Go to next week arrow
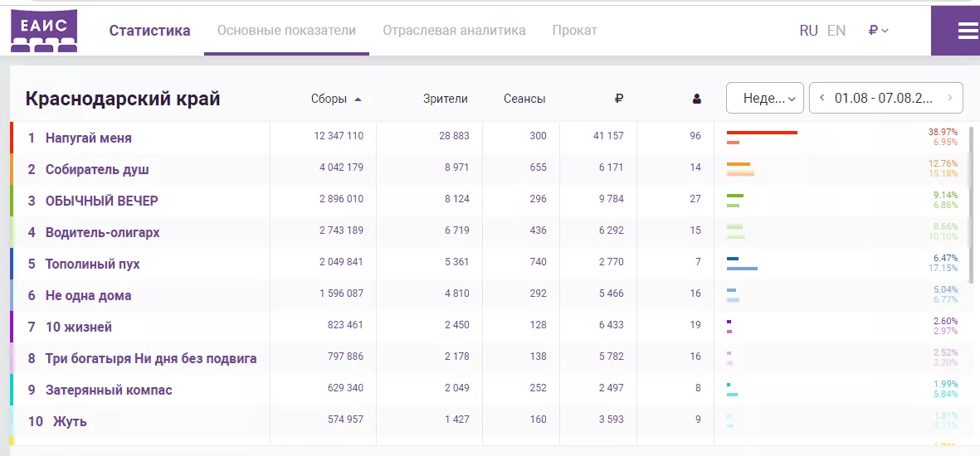This screenshot has width=980, height=456. (950, 98)
